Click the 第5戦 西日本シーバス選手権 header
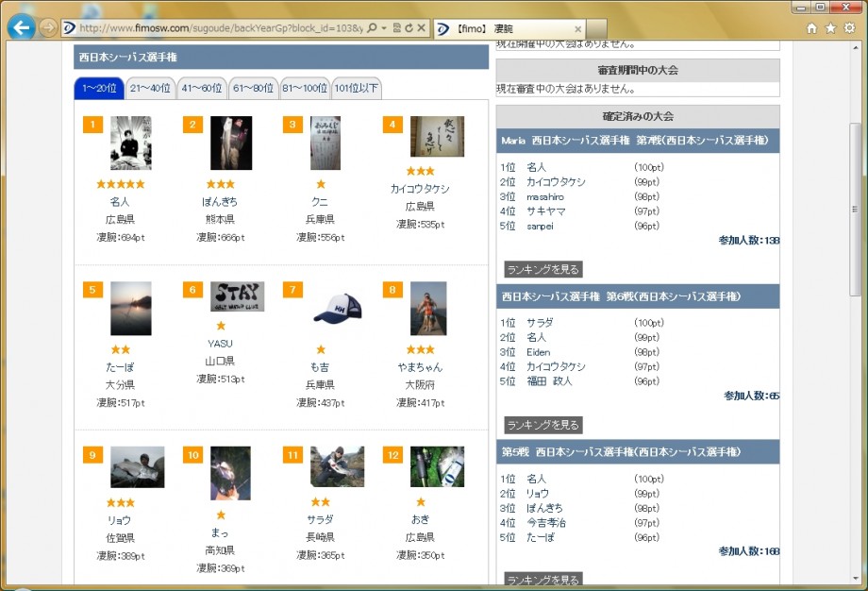 [638, 452]
